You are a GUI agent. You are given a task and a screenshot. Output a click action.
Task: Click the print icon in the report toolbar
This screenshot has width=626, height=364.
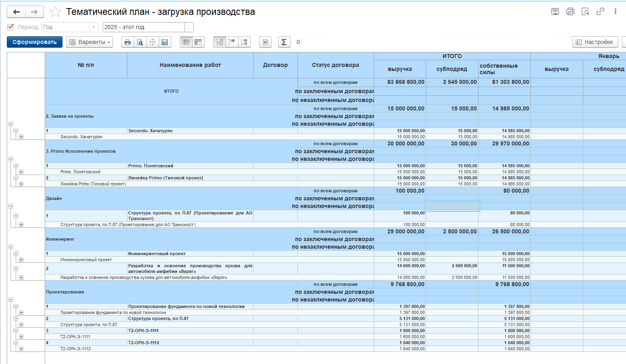click(127, 42)
